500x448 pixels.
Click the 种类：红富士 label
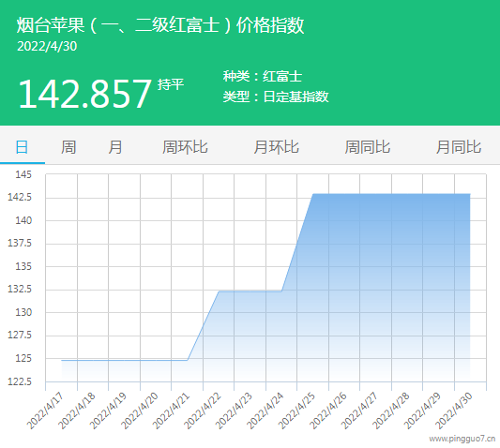coord(263,77)
